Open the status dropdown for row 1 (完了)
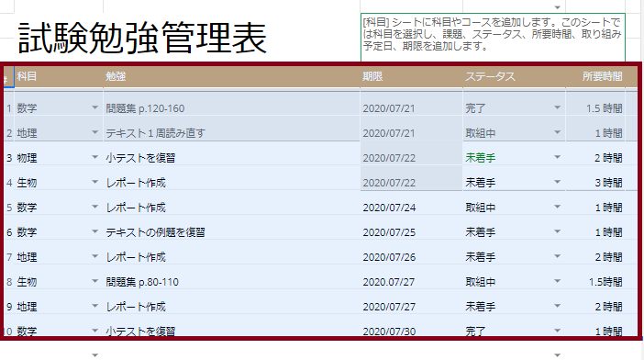The width and height of the screenshot is (644, 360). [x=558, y=107]
